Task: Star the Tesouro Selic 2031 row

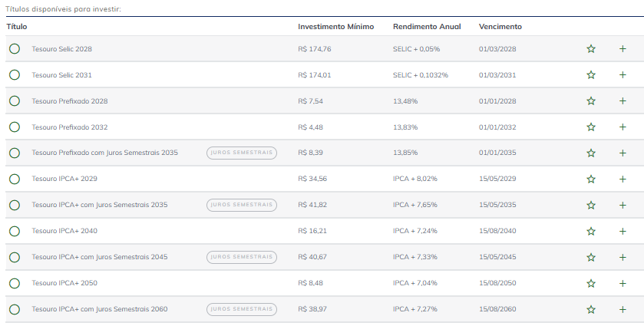Action: [591, 75]
